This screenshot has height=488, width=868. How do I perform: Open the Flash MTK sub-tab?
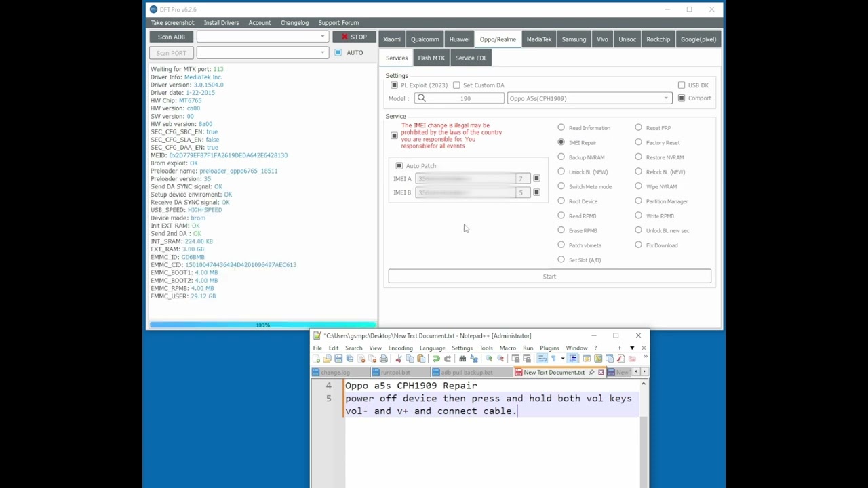point(431,58)
